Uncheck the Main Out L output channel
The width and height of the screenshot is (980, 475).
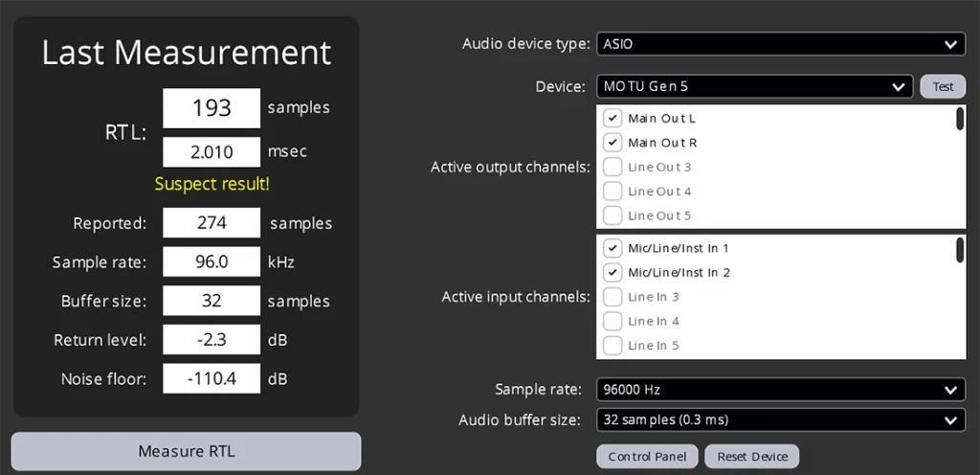pyautogui.click(x=612, y=119)
